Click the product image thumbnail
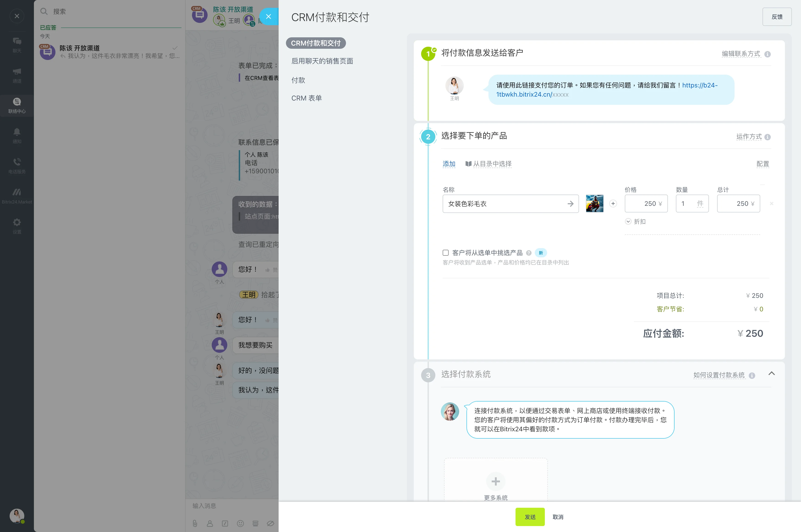 pos(595,204)
